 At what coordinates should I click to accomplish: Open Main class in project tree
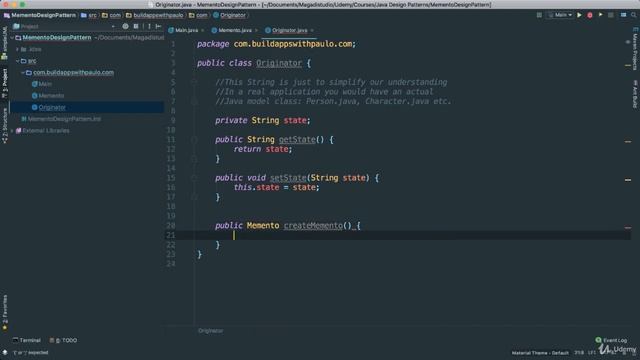[45, 84]
